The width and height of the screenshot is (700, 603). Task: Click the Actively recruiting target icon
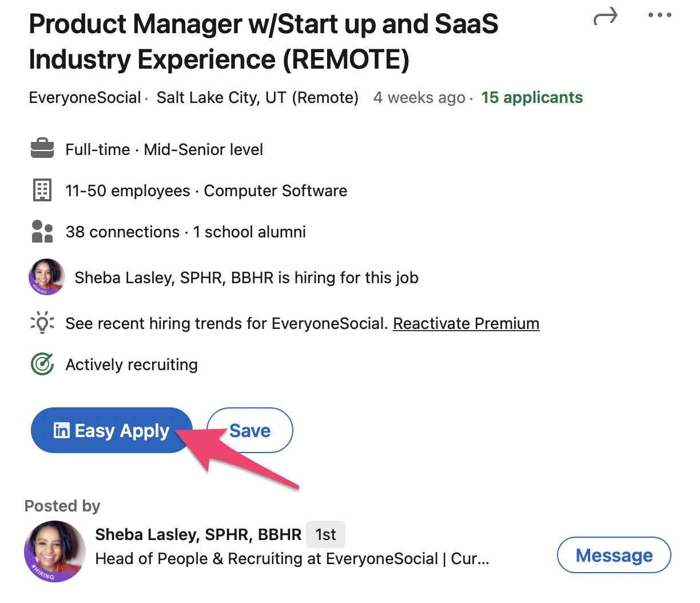click(42, 364)
